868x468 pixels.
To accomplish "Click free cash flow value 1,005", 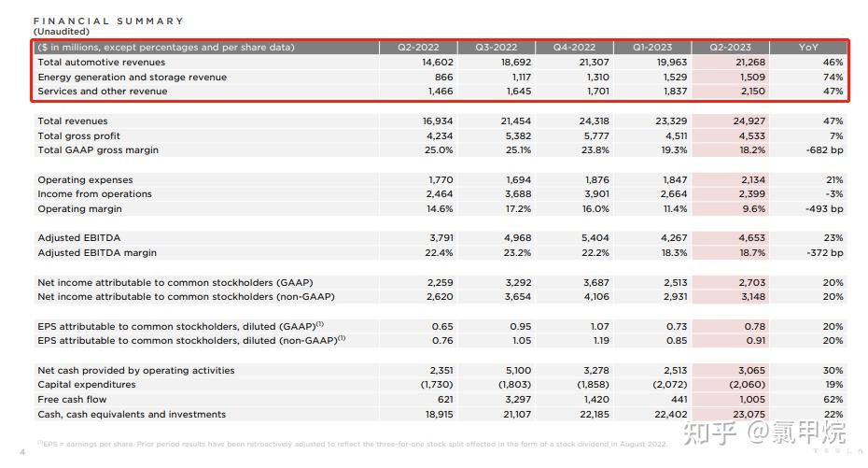I will pyautogui.click(x=753, y=400).
